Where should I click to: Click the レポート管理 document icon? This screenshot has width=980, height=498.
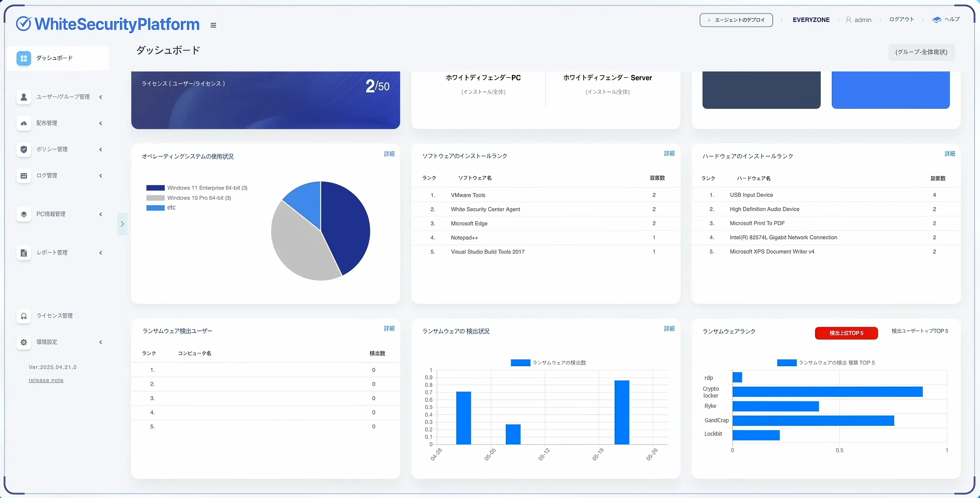pos(24,252)
